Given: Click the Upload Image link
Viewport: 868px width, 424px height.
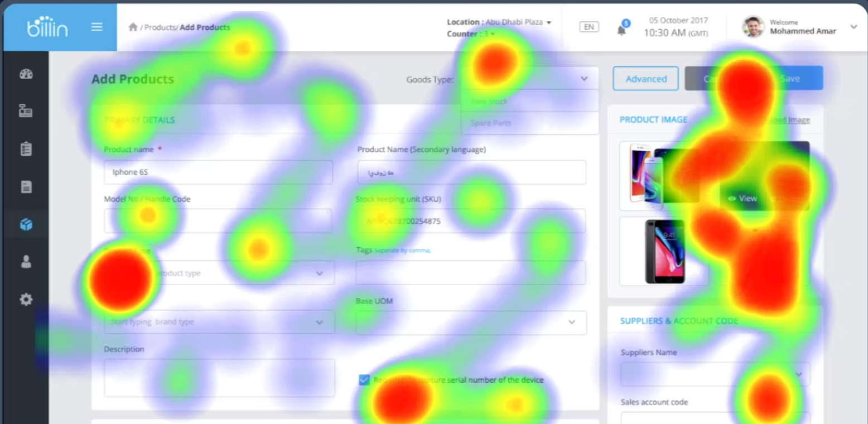Looking at the screenshot, I should click(x=788, y=119).
